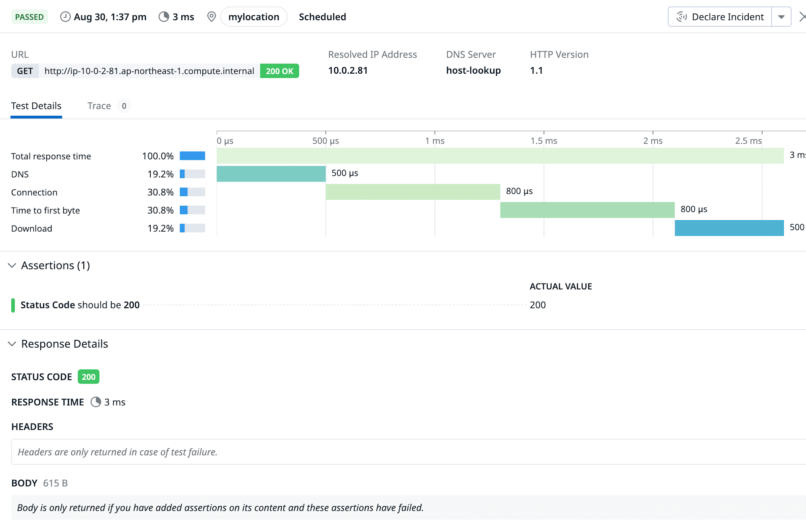
Task: Click the 615 B body size
Action: tap(55, 483)
